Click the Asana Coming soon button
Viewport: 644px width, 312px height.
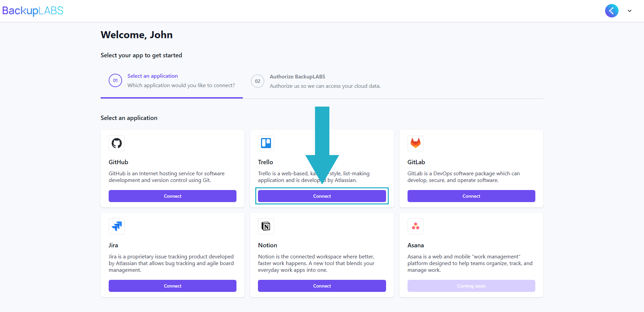pos(471,286)
